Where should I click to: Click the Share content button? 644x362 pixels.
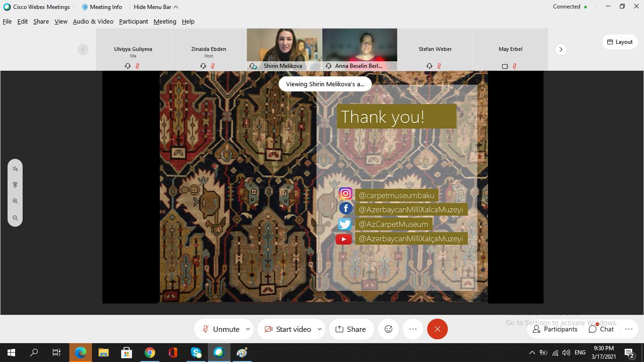[351, 329]
